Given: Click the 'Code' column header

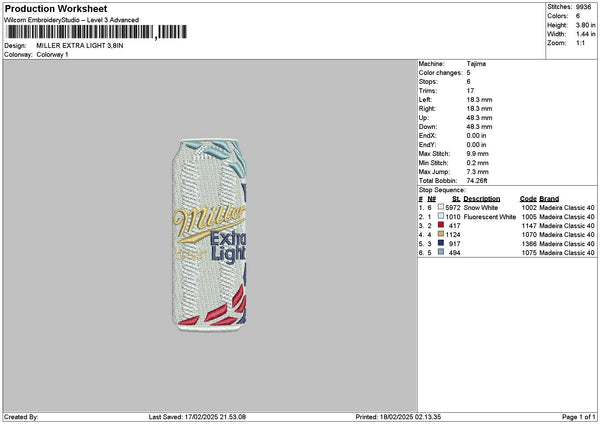Looking at the screenshot, I should tap(528, 199).
